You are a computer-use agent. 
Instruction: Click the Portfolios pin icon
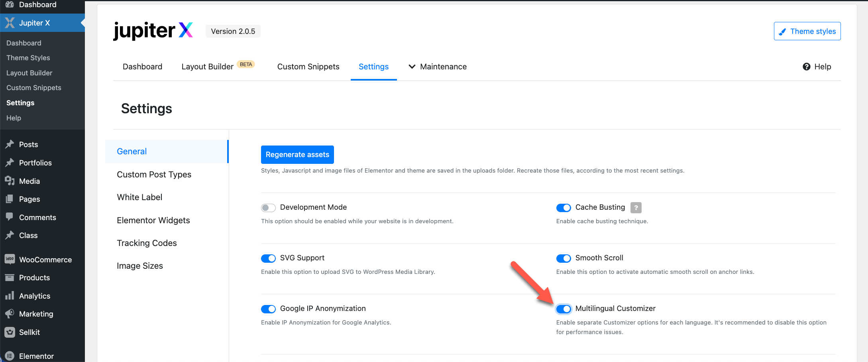pyautogui.click(x=10, y=163)
